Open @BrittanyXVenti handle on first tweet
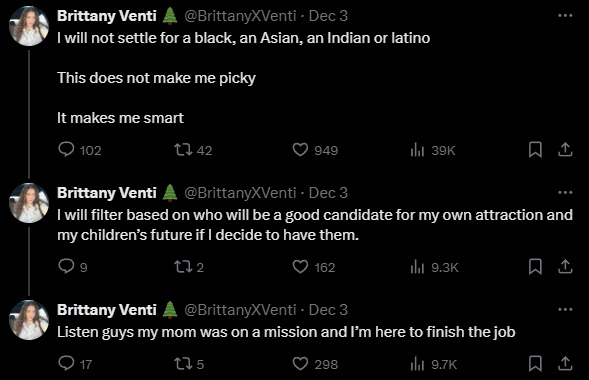 click(240, 16)
